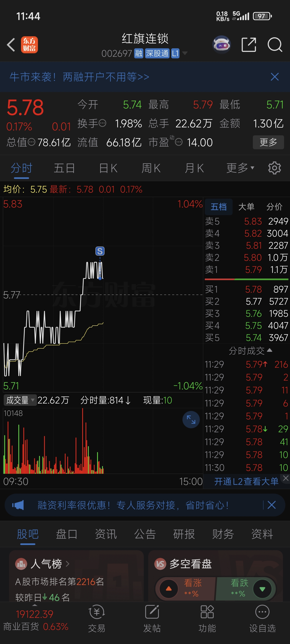The image size is (290, 644).
Task: Expand the index bar above 19122.39
Action: tap(34, 605)
